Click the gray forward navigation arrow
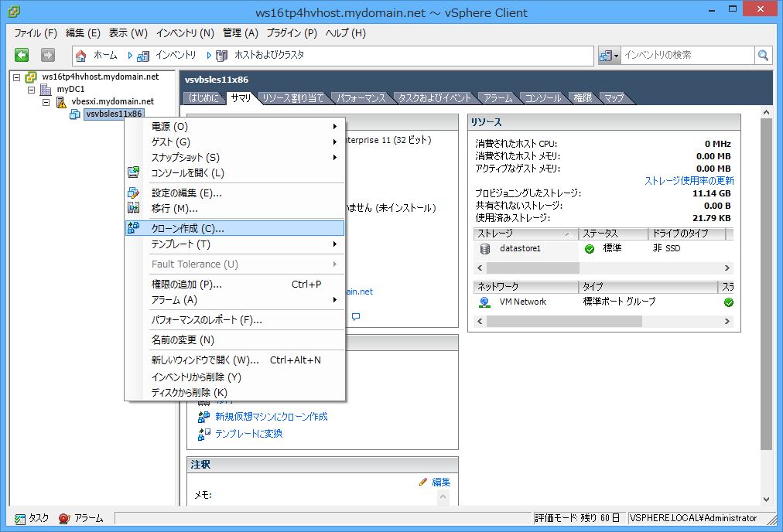This screenshot has width=783, height=532. (x=48, y=55)
